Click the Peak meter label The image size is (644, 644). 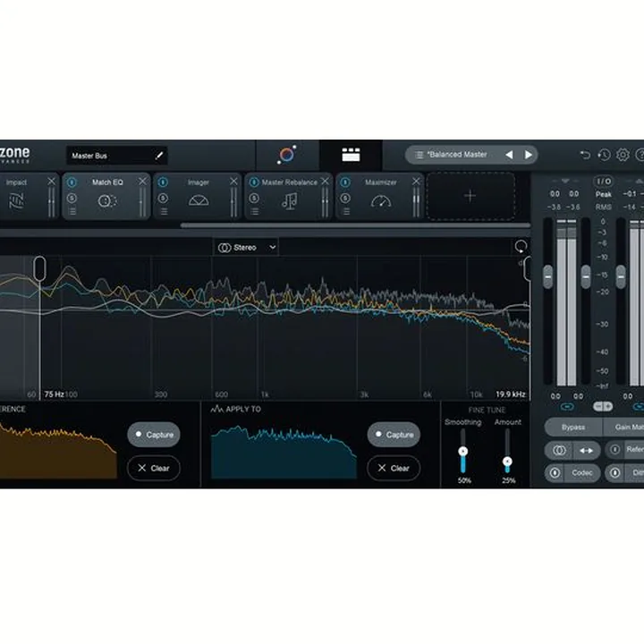[x=604, y=194]
